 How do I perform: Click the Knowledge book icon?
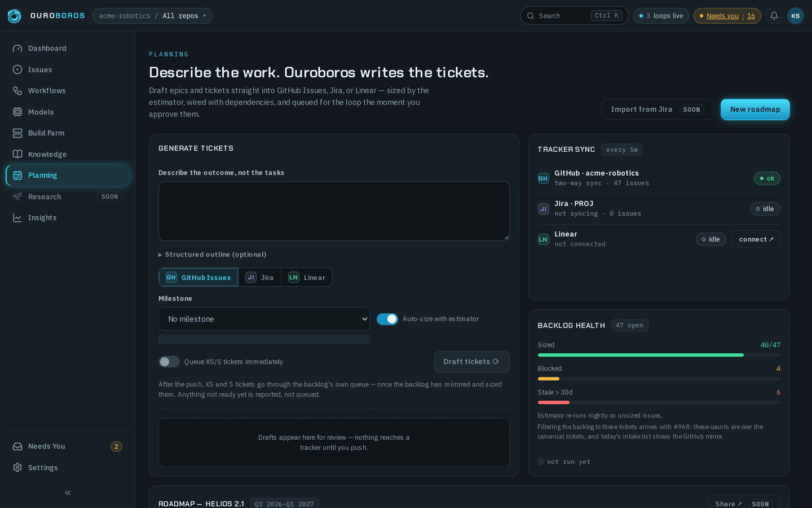coord(17,154)
